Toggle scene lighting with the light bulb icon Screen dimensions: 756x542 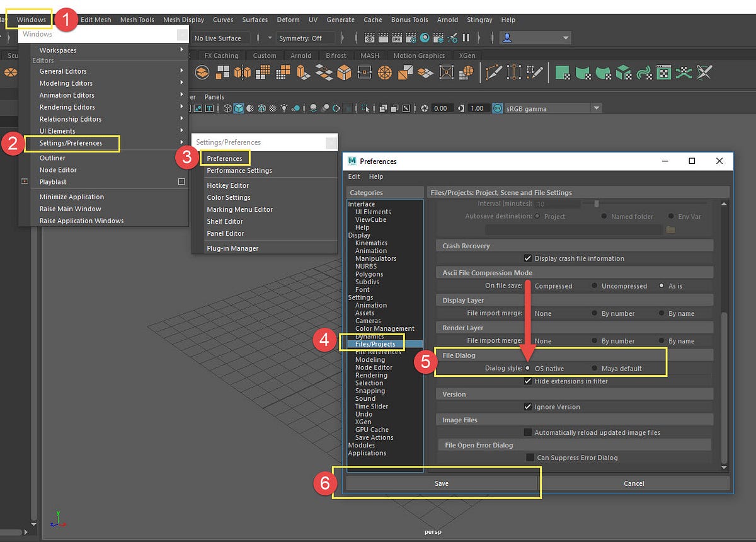tap(284, 108)
